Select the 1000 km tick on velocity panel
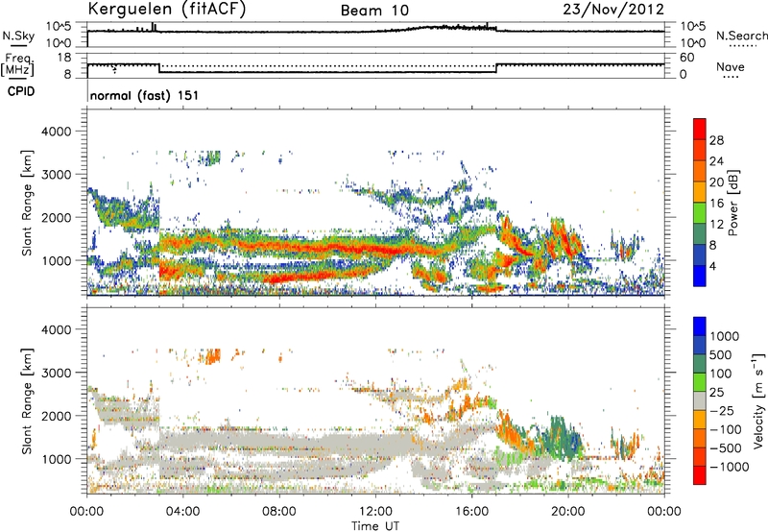This screenshot has width=768, height=532. [x=56, y=459]
